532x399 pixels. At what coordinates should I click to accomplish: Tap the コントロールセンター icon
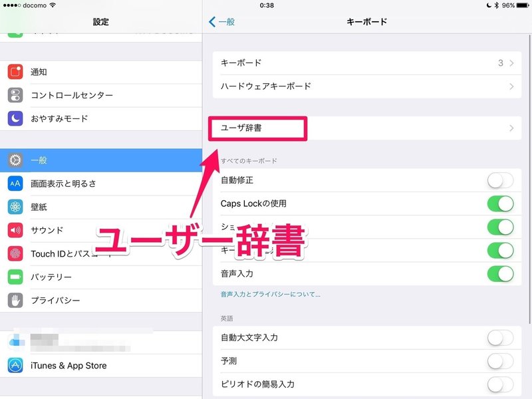(15, 95)
